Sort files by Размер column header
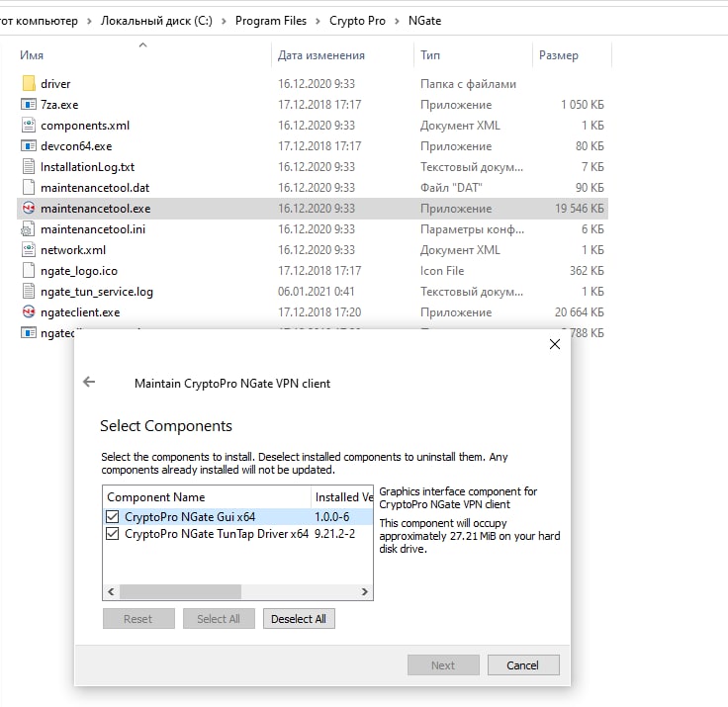 pyautogui.click(x=559, y=55)
